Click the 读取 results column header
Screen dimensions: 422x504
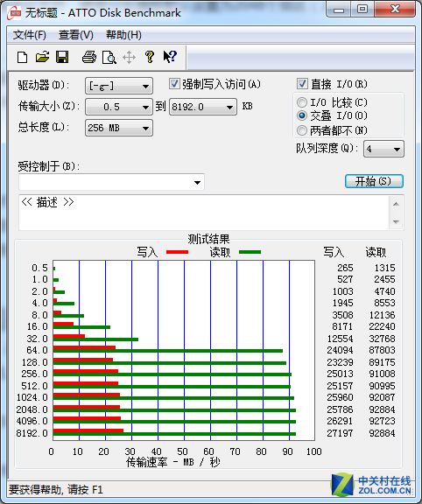coord(376,252)
